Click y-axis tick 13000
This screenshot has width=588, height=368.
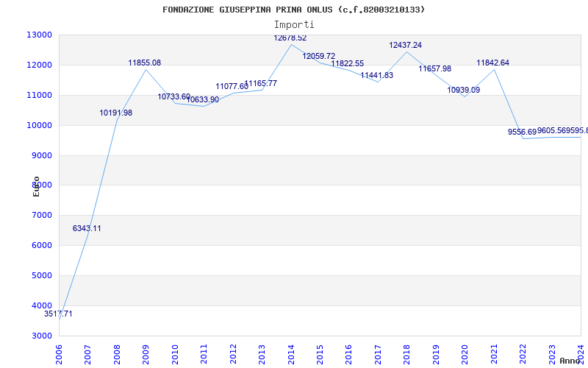pyautogui.click(x=39, y=35)
